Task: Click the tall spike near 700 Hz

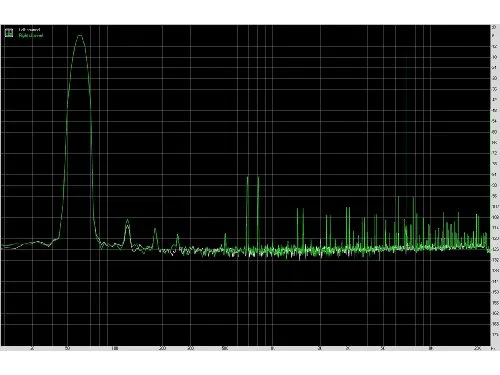Action: [248, 178]
